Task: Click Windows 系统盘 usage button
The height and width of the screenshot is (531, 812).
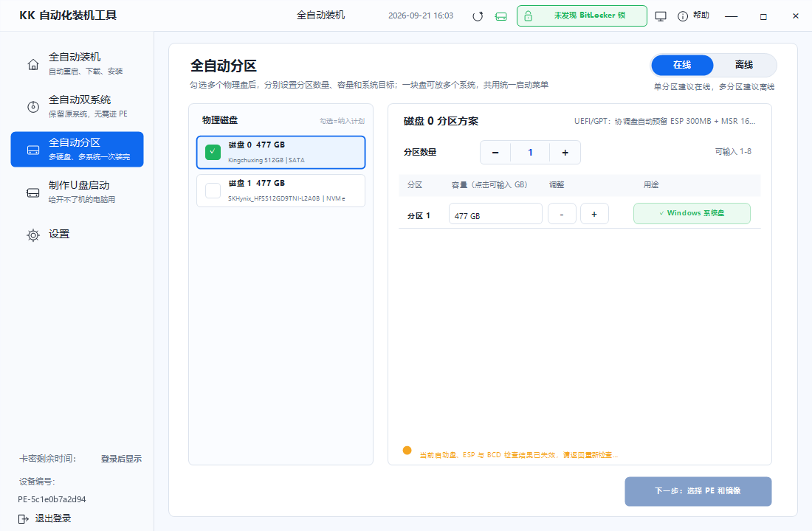Action: 692,213
